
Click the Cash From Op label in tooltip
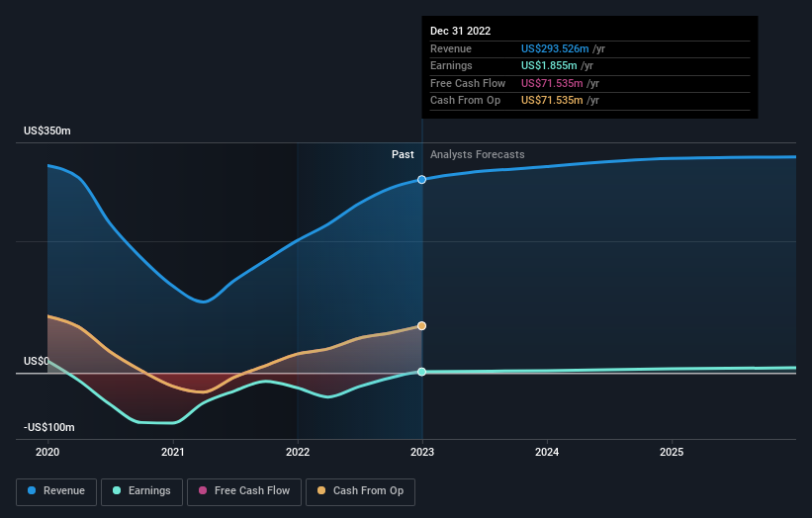(x=465, y=101)
